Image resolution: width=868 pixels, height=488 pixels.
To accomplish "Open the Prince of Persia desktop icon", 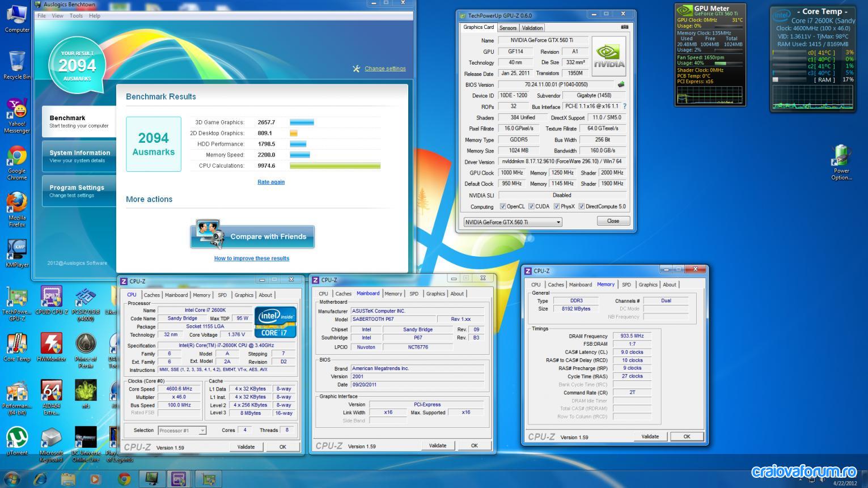I will coord(86,350).
